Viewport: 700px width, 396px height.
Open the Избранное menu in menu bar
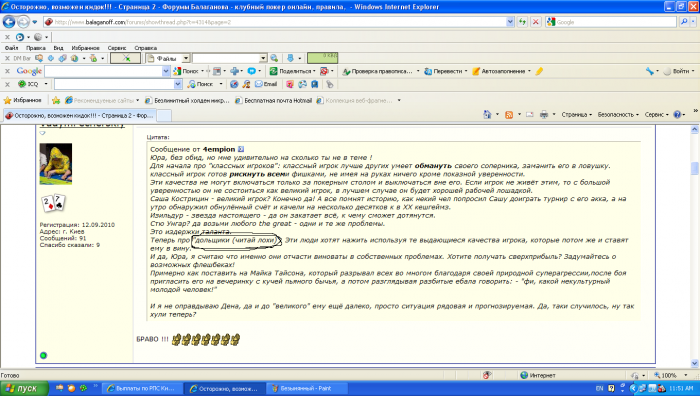[85, 48]
